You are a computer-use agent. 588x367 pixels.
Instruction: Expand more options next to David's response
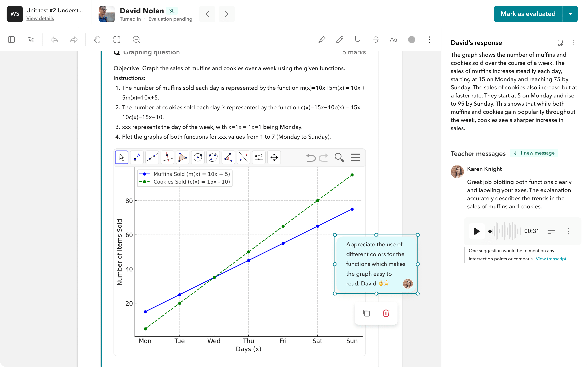tap(573, 43)
